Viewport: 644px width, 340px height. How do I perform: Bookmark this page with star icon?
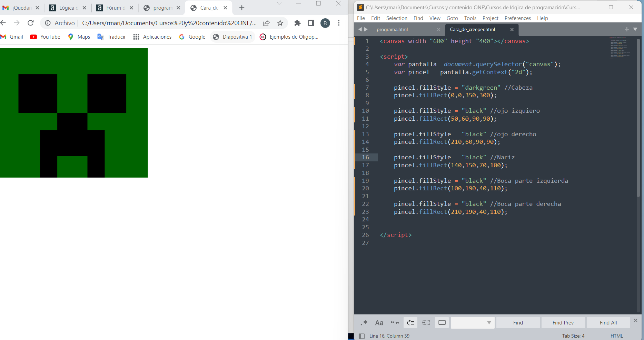pyautogui.click(x=280, y=23)
